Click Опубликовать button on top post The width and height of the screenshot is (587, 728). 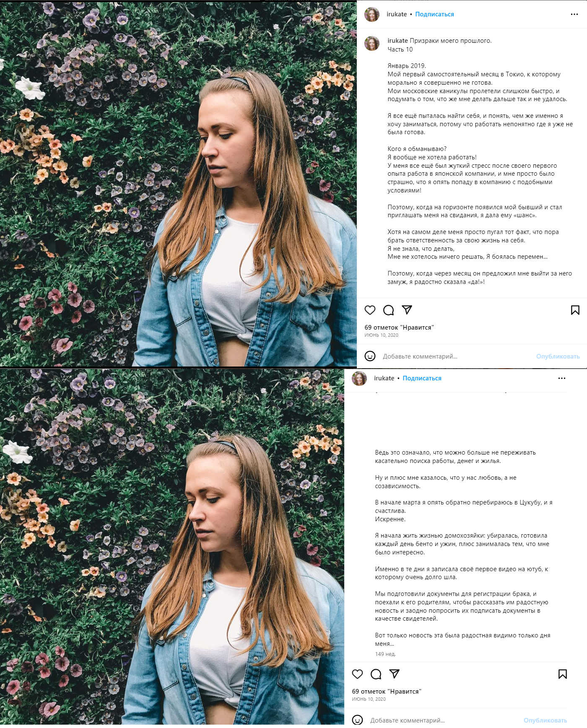point(558,356)
